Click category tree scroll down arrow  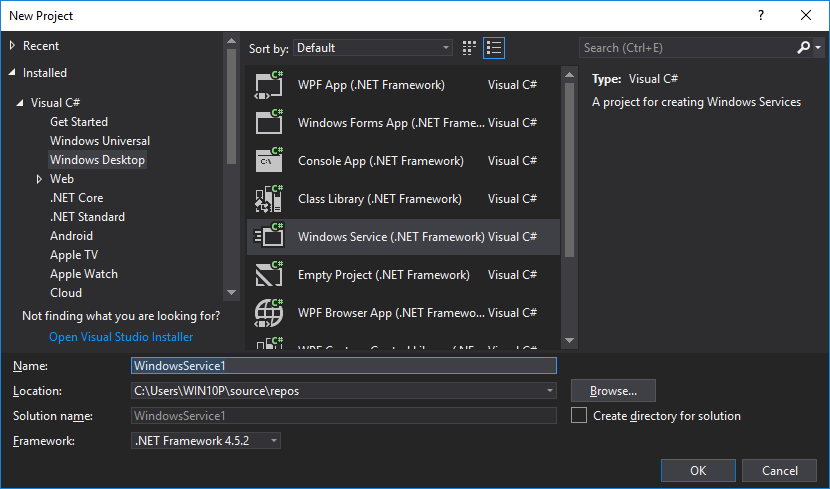[231, 292]
